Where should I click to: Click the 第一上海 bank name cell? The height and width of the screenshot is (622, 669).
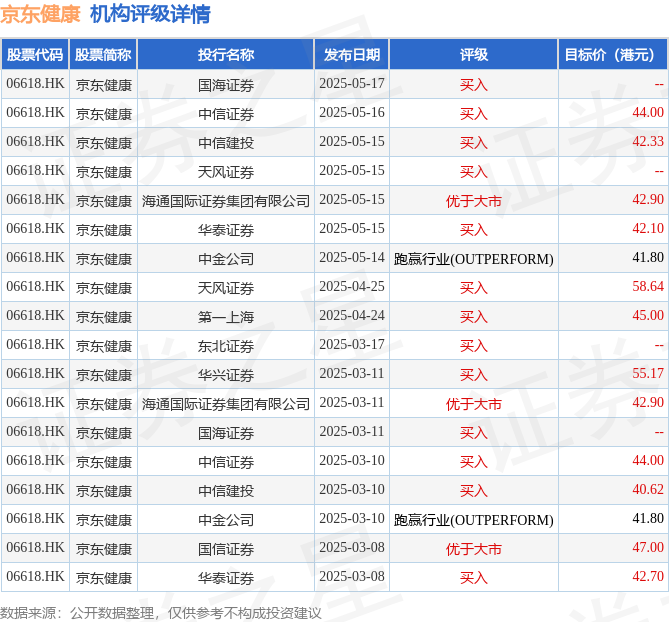pos(226,317)
